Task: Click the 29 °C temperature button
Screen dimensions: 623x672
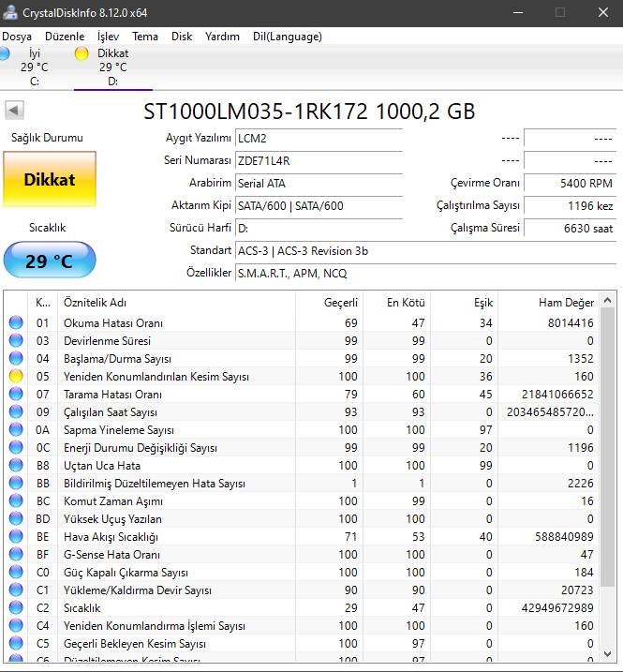Action: coord(50,260)
